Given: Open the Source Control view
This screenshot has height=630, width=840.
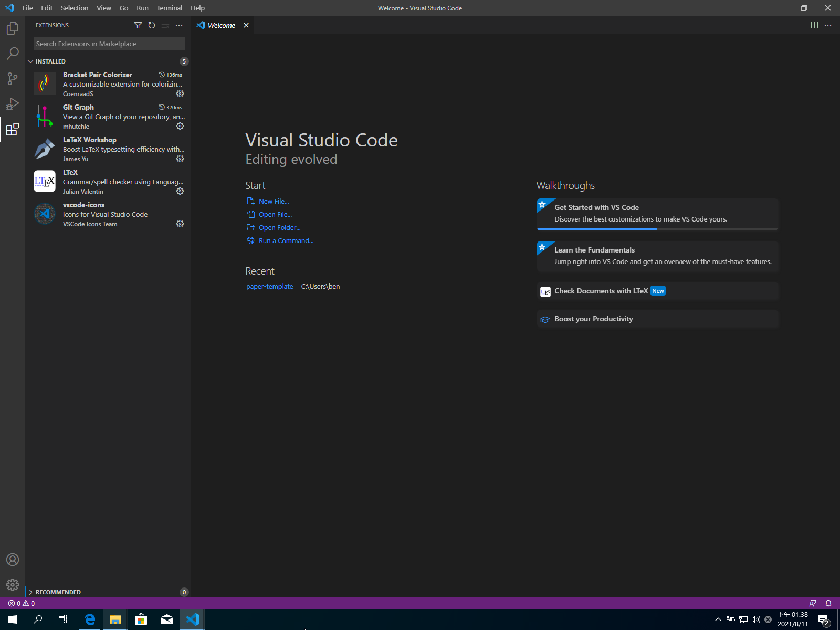Looking at the screenshot, I should [x=13, y=79].
